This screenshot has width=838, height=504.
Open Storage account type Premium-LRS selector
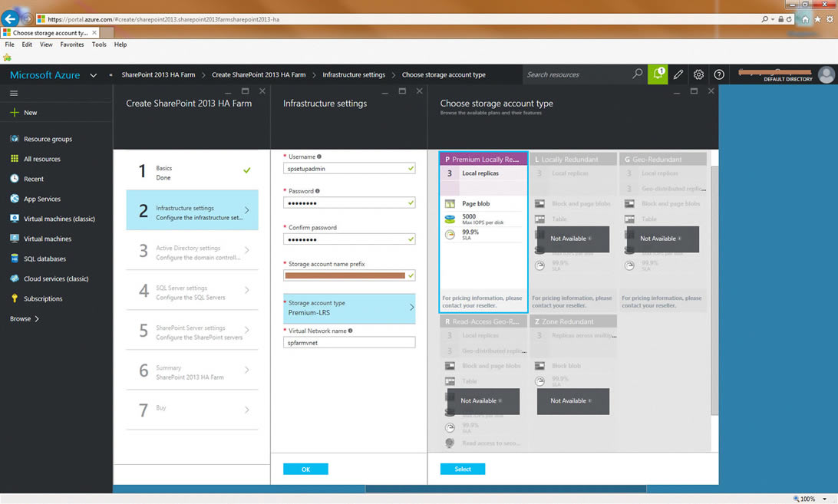click(x=349, y=308)
